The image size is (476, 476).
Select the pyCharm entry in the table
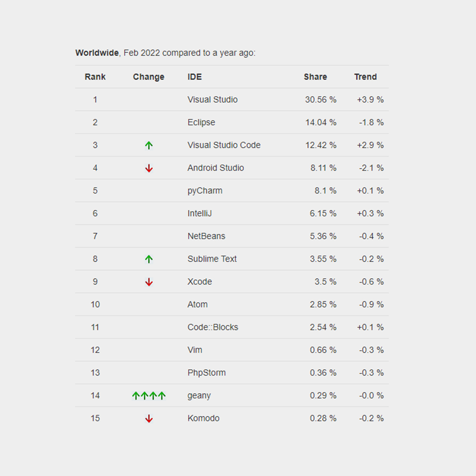(205, 191)
